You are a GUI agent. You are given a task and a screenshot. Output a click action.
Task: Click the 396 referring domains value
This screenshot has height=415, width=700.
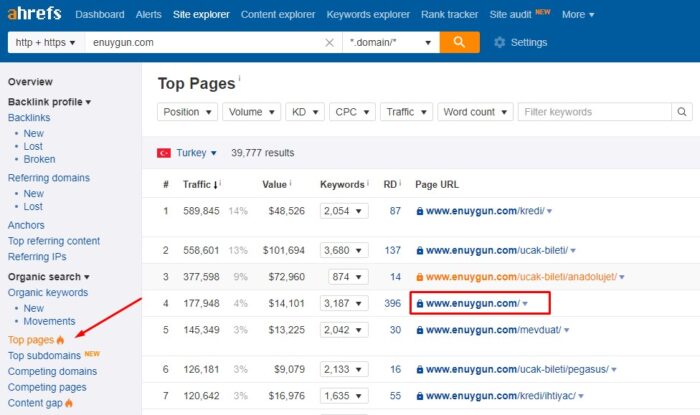(392, 303)
